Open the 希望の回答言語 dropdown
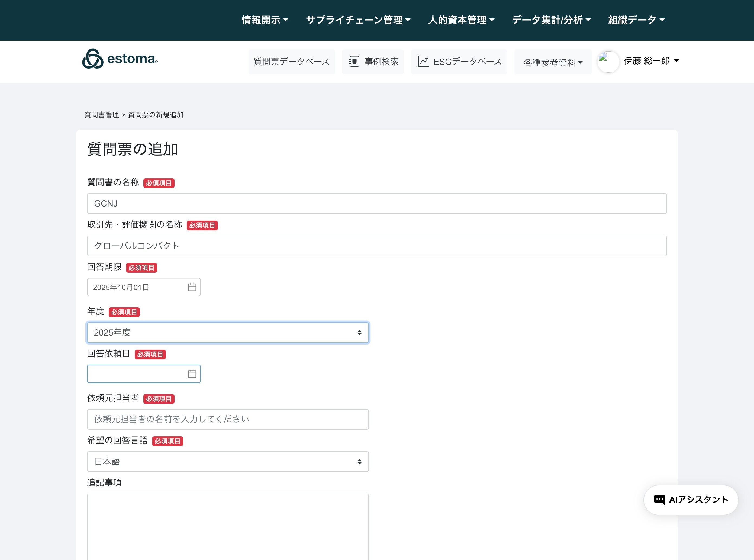The image size is (754, 560). pos(227,461)
